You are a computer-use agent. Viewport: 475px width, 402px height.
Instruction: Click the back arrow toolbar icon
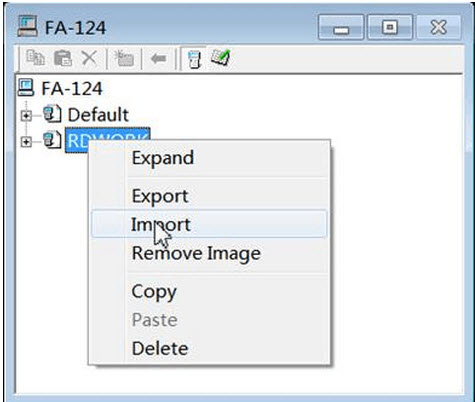coord(158,59)
